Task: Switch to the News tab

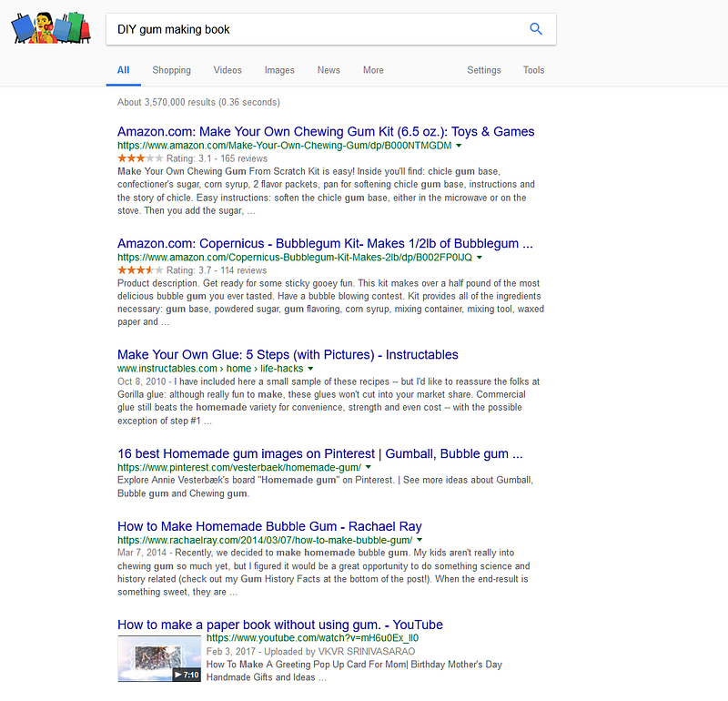Action: [329, 70]
